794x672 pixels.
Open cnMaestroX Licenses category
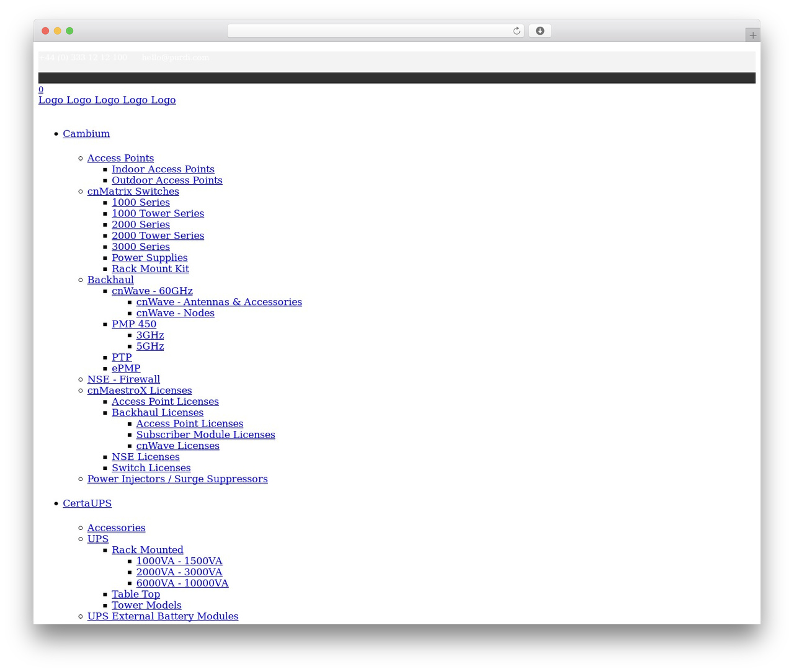pos(140,391)
